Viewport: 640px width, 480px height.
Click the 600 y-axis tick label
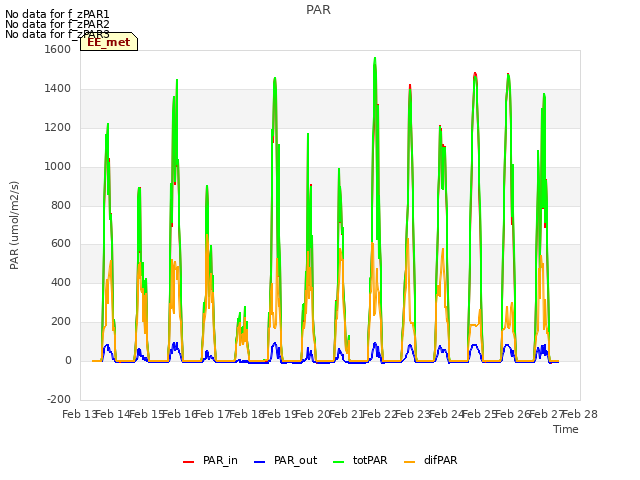61,244
